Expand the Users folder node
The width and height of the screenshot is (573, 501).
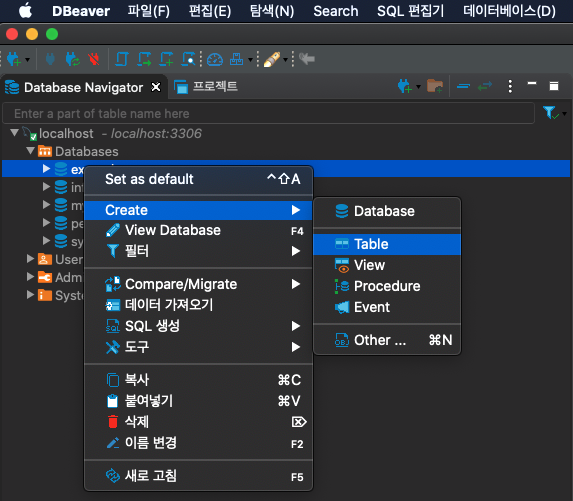[30, 259]
